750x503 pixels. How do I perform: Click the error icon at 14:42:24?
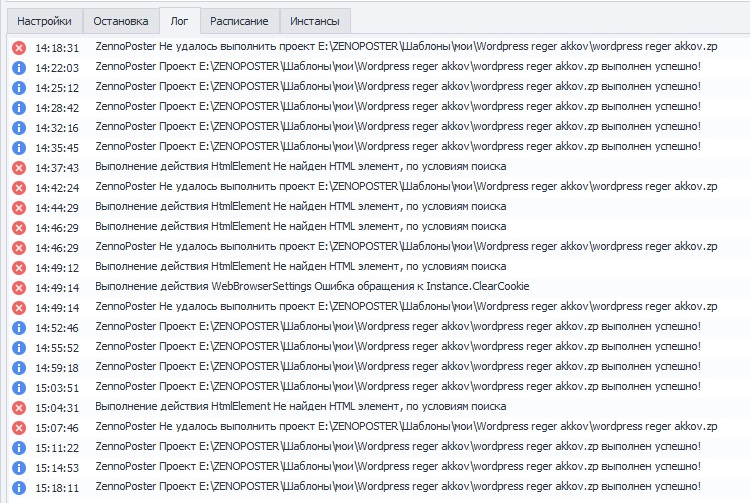click(19, 188)
